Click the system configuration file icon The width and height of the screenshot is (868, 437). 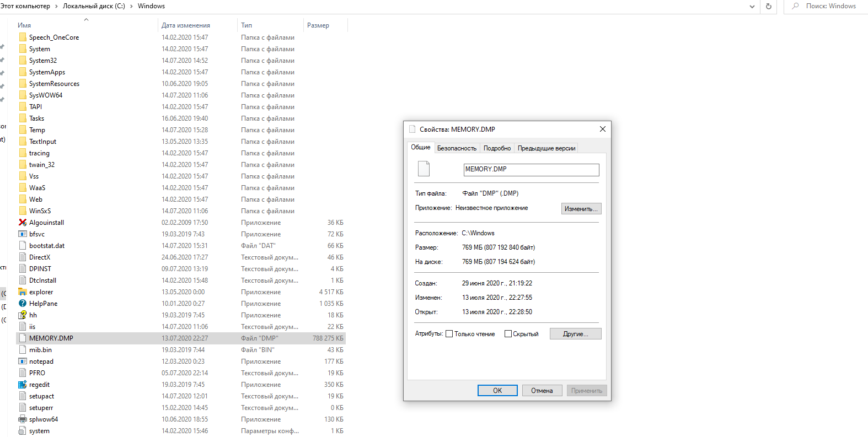coord(23,431)
